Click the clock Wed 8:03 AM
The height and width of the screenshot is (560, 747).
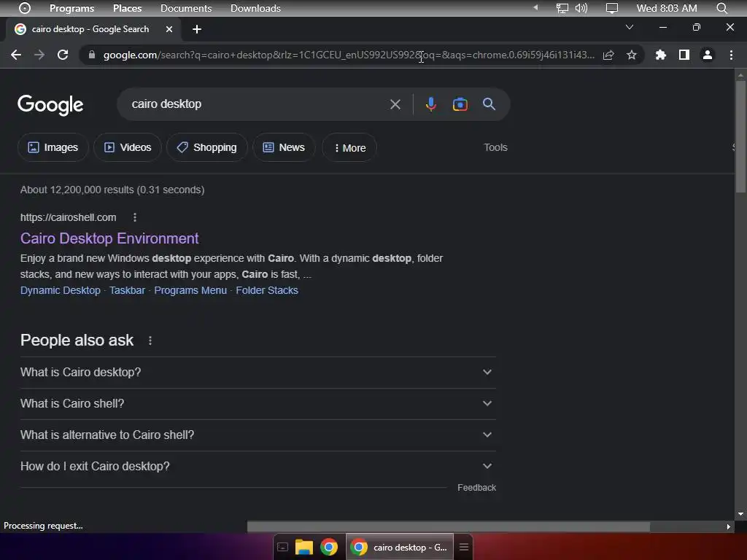pos(667,8)
